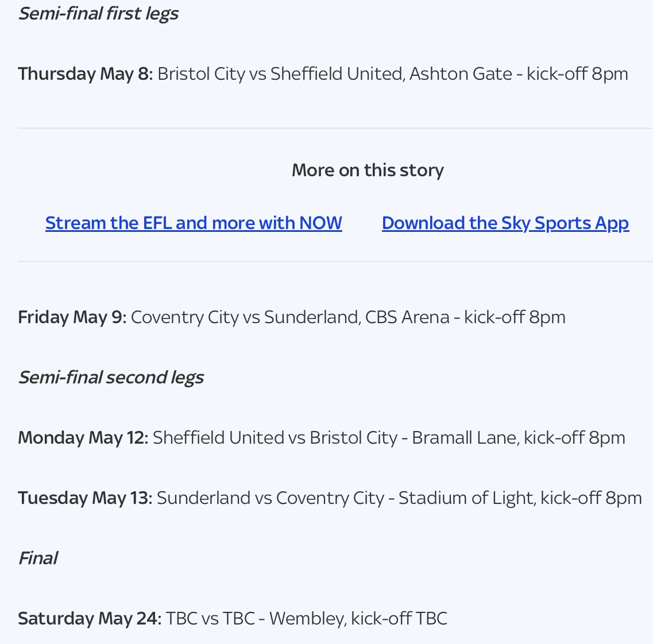
Task: Click 'Sheffield United vs Bristol City' fixture text
Action: (275, 437)
